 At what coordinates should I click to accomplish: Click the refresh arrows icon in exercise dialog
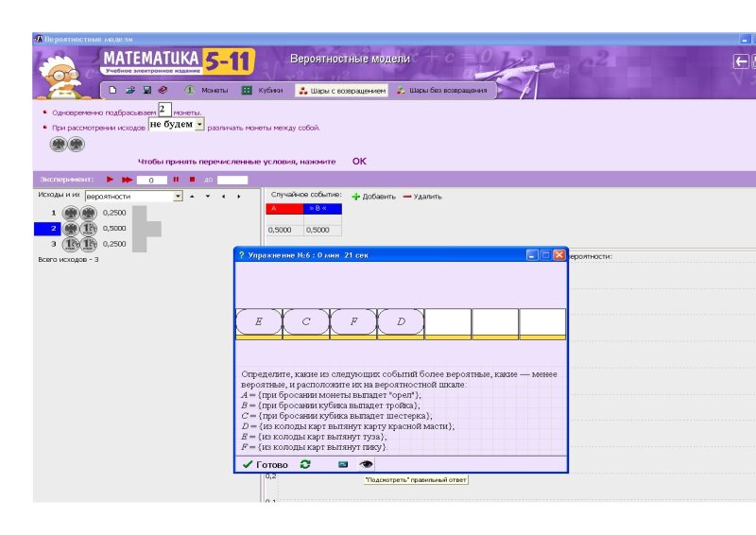(304, 464)
